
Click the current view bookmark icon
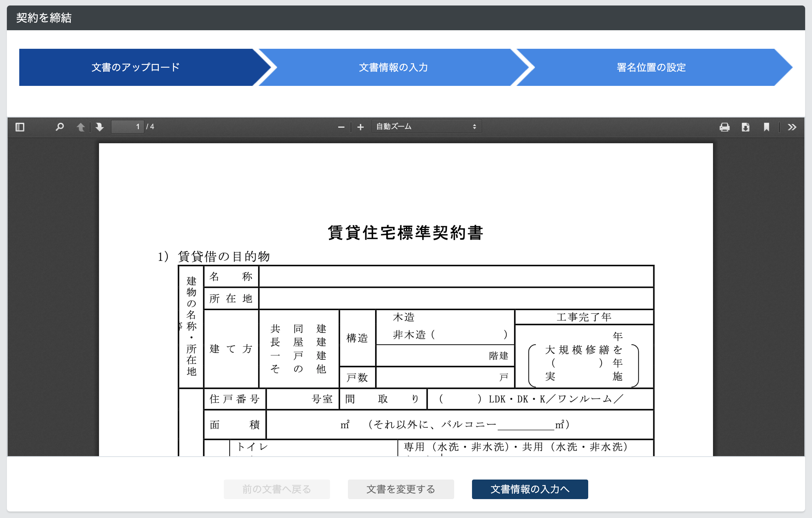(x=766, y=127)
